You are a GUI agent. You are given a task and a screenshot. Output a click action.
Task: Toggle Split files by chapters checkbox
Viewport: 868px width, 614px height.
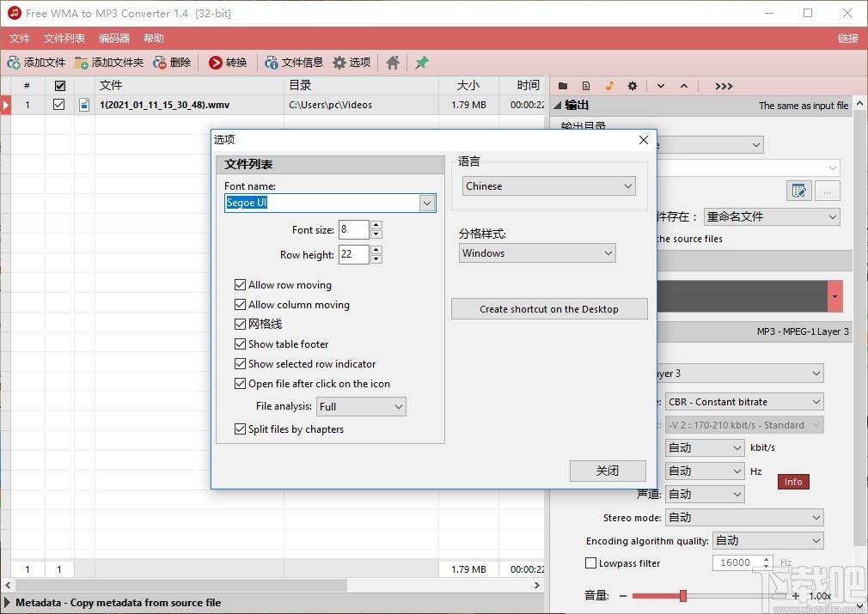pyautogui.click(x=241, y=429)
